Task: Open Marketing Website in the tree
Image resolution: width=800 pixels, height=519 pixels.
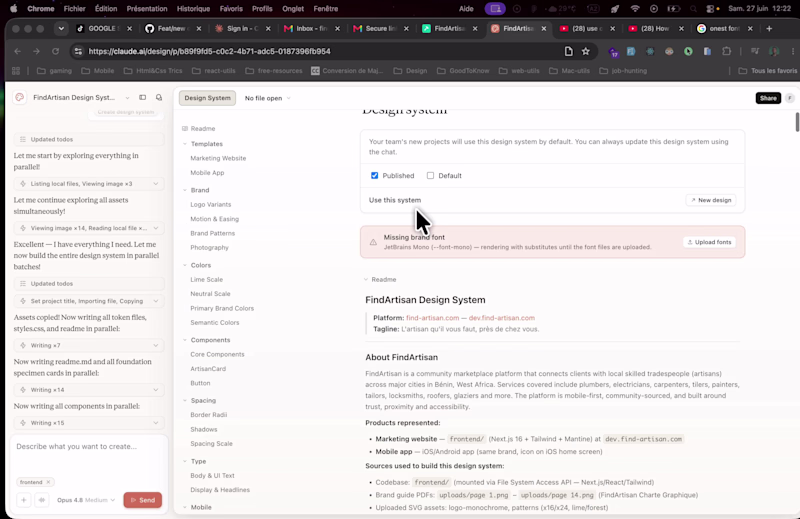Action: pyautogui.click(x=218, y=158)
